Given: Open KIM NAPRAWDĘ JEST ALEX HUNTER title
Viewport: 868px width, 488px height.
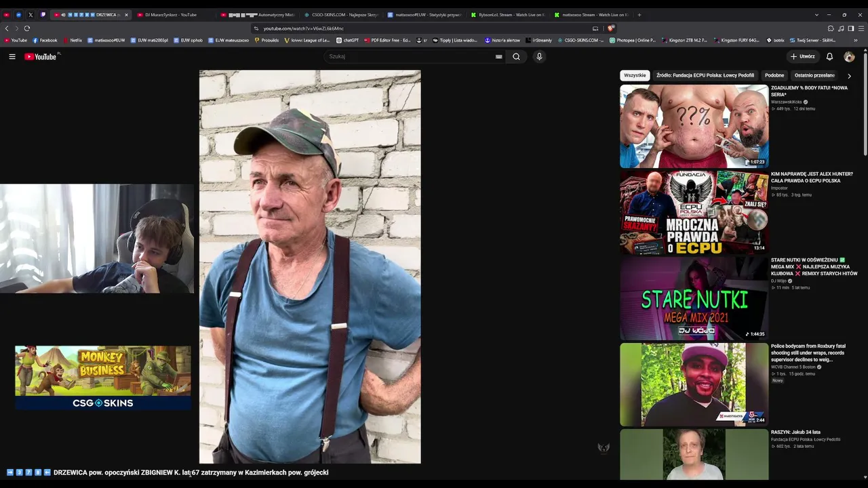Looking at the screenshot, I should 812,178.
